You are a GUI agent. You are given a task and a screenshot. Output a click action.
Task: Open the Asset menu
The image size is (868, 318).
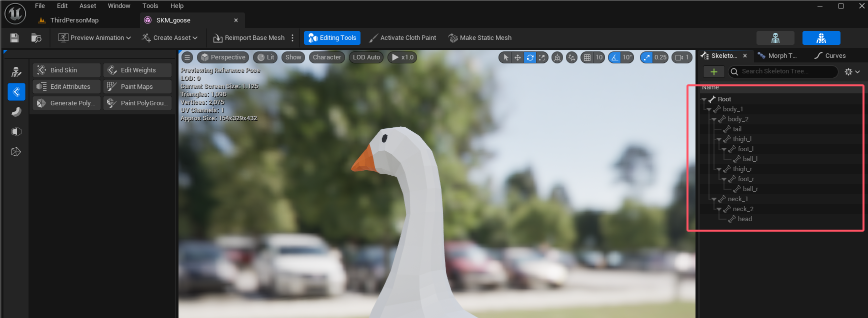point(87,6)
